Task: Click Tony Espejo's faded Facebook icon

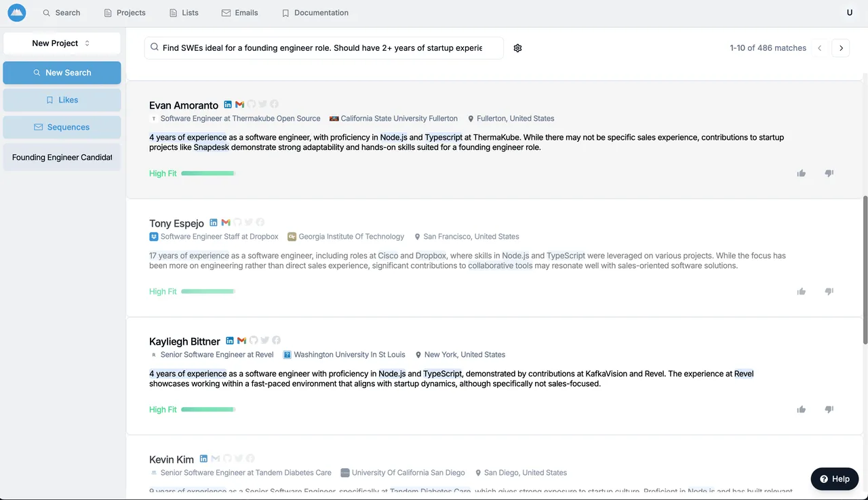Action: [260, 223]
